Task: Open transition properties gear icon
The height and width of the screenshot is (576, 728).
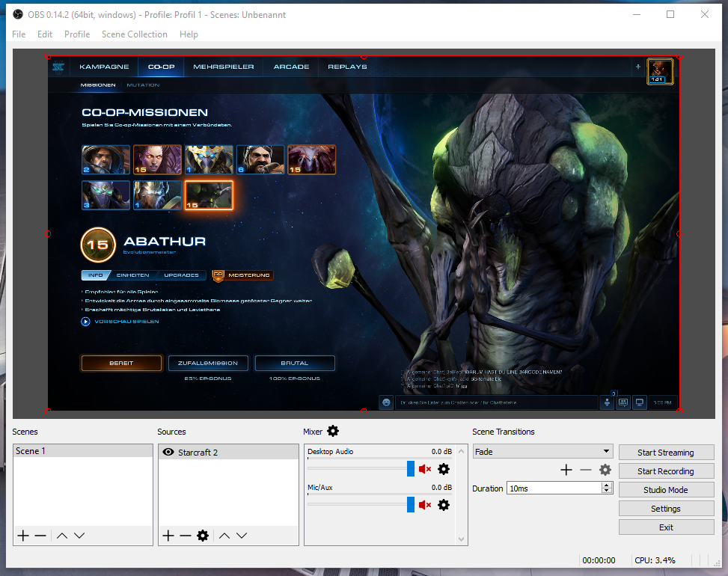Action: tap(605, 471)
